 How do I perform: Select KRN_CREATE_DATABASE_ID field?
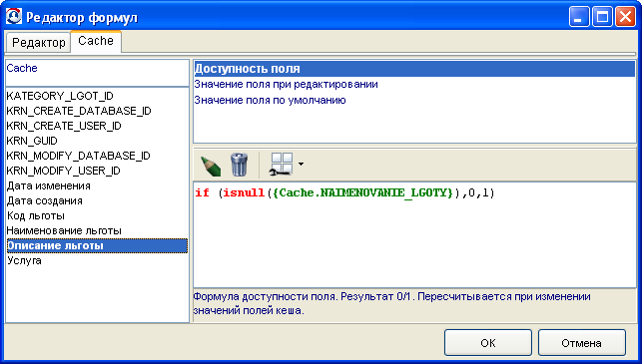(97, 111)
